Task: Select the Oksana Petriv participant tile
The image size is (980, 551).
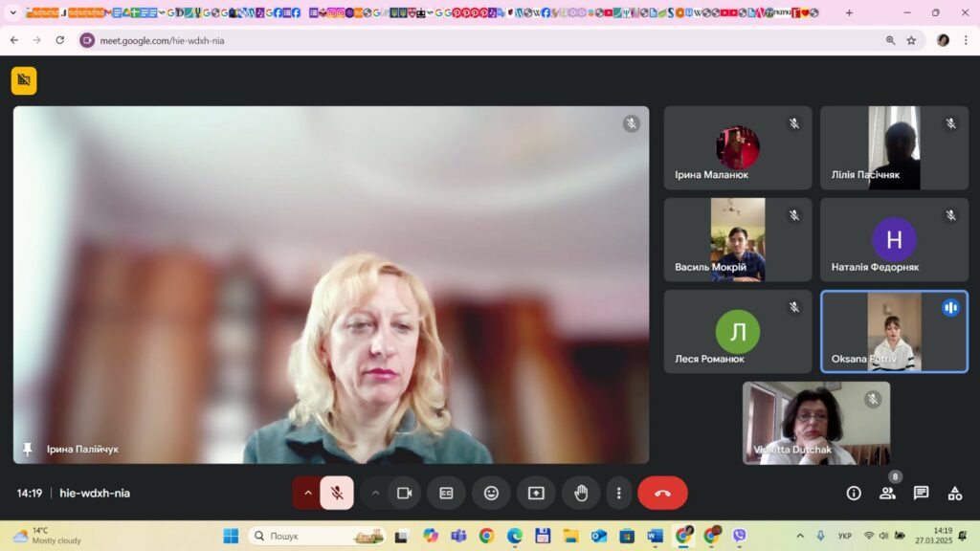Action: [x=894, y=331]
